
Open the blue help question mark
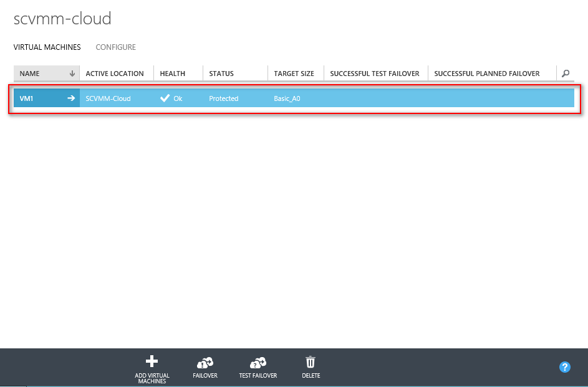(x=565, y=367)
